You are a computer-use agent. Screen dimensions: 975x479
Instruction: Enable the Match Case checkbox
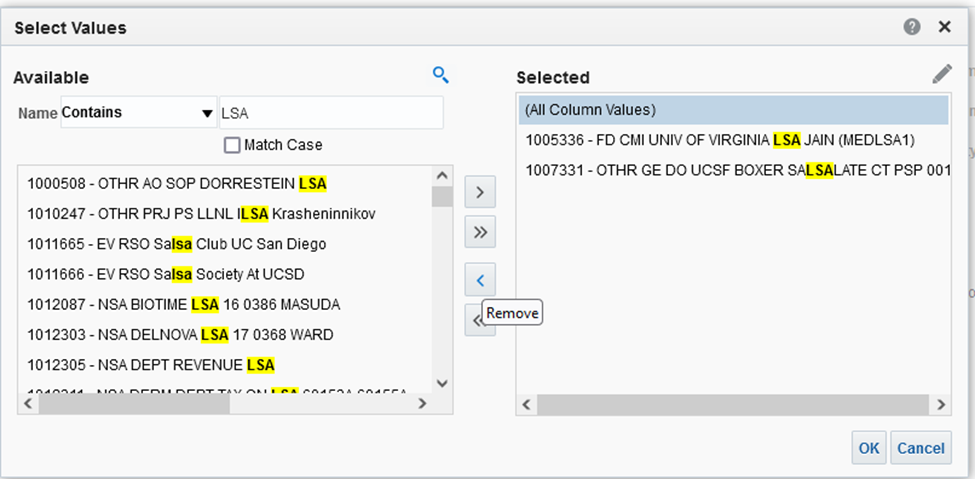(x=232, y=145)
